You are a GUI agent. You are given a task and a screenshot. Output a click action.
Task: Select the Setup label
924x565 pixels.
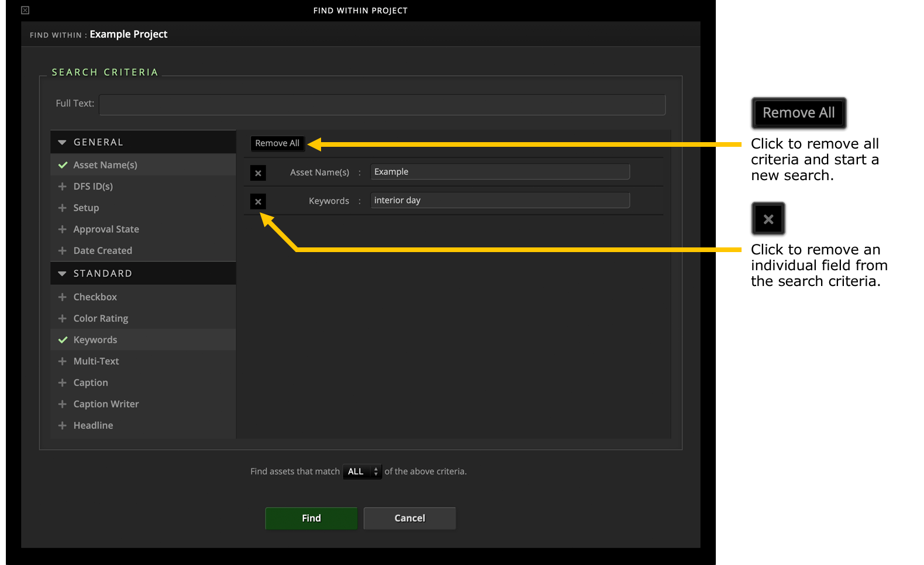coord(86,208)
